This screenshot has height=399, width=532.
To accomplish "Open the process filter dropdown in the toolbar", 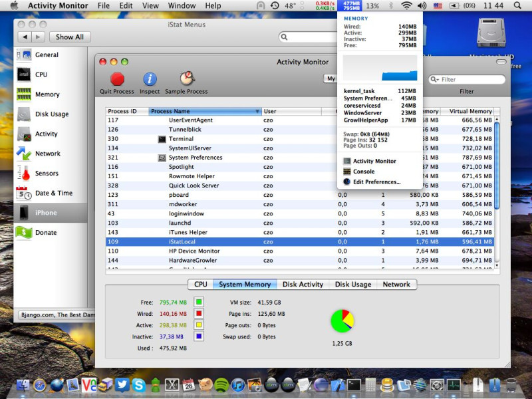I will click(x=330, y=78).
